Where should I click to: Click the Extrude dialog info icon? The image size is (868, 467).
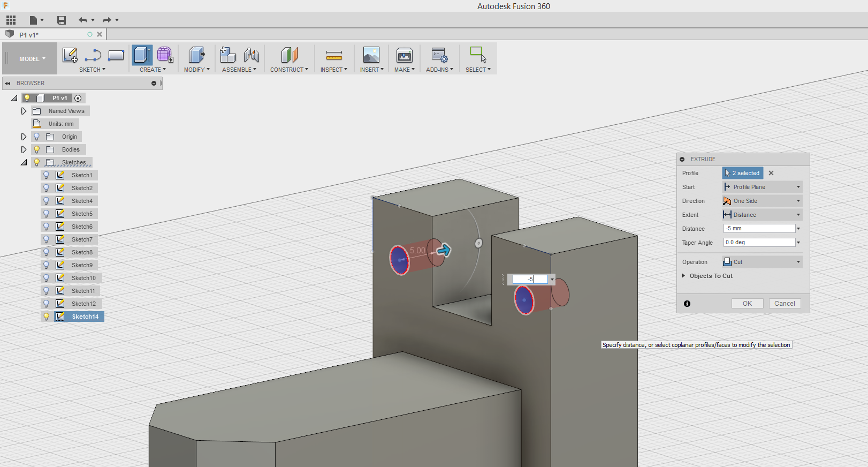[x=687, y=304]
